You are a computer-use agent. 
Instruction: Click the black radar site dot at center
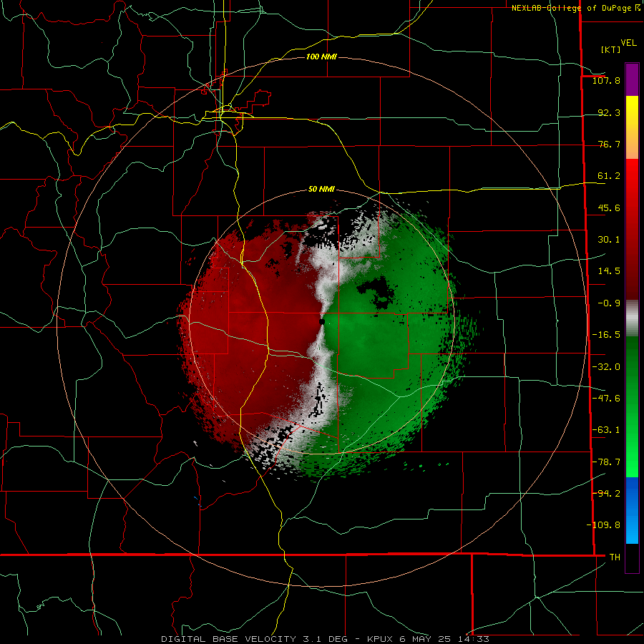pyautogui.click(x=322, y=321)
